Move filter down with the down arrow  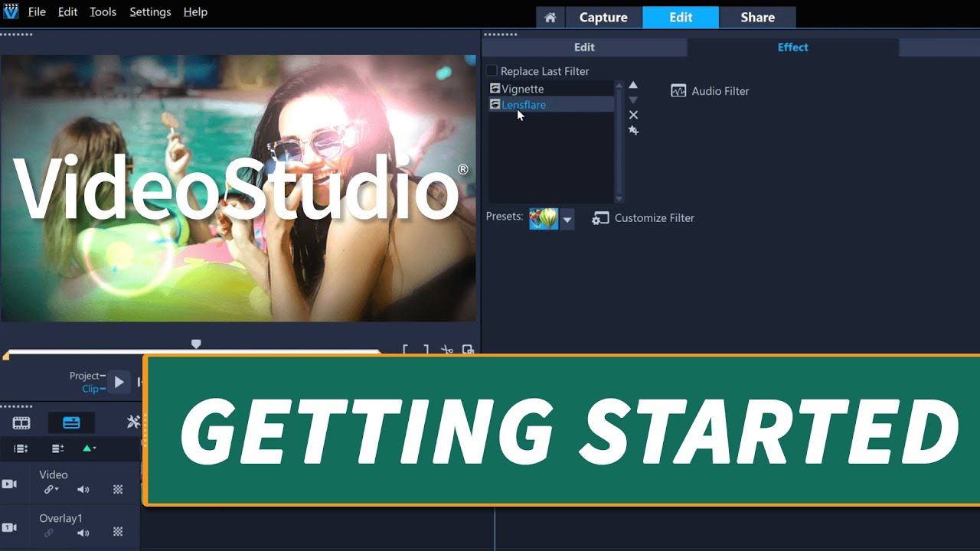pyautogui.click(x=633, y=100)
